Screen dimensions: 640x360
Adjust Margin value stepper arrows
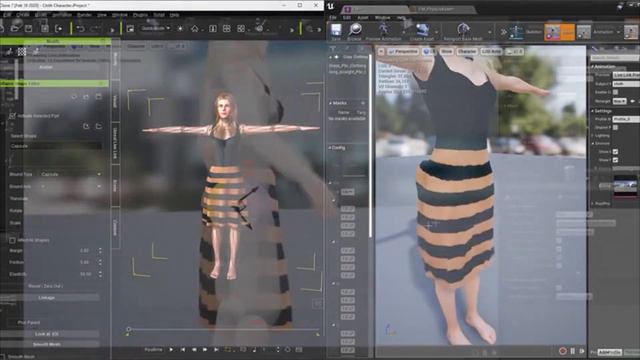coord(100,250)
